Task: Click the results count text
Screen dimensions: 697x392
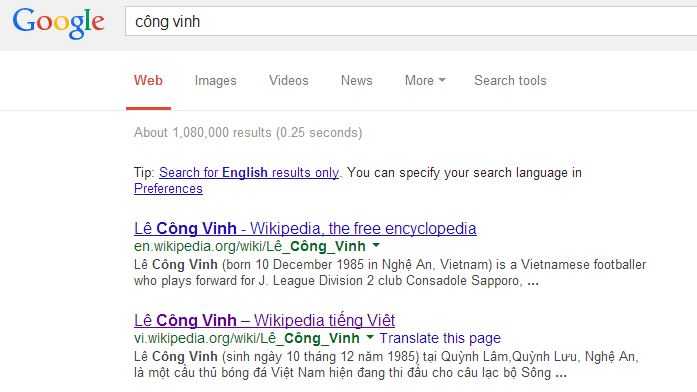Action: (248, 132)
